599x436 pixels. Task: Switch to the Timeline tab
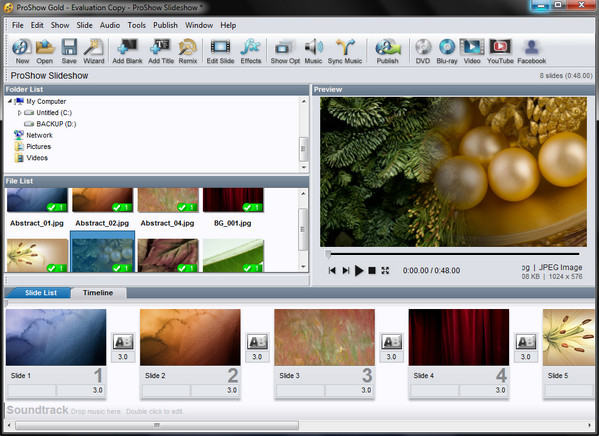[98, 293]
